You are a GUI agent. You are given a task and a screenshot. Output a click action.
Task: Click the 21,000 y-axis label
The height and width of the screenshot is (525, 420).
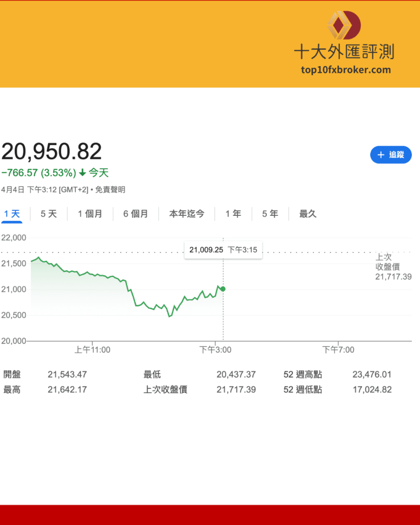[x=14, y=289]
